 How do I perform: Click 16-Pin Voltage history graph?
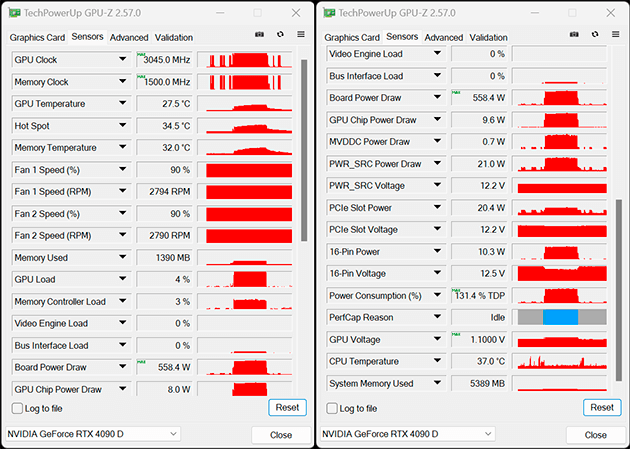coord(559,273)
